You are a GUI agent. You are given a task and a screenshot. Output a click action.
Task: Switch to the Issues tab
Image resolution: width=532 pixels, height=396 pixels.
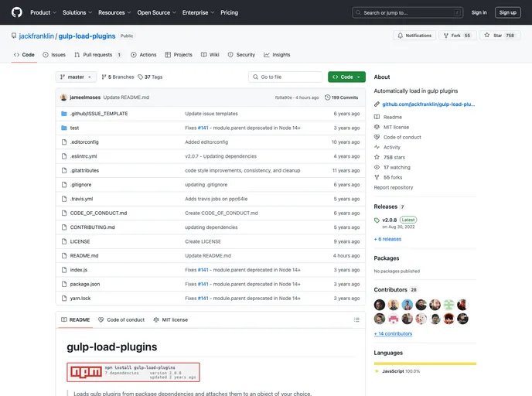[x=54, y=55]
